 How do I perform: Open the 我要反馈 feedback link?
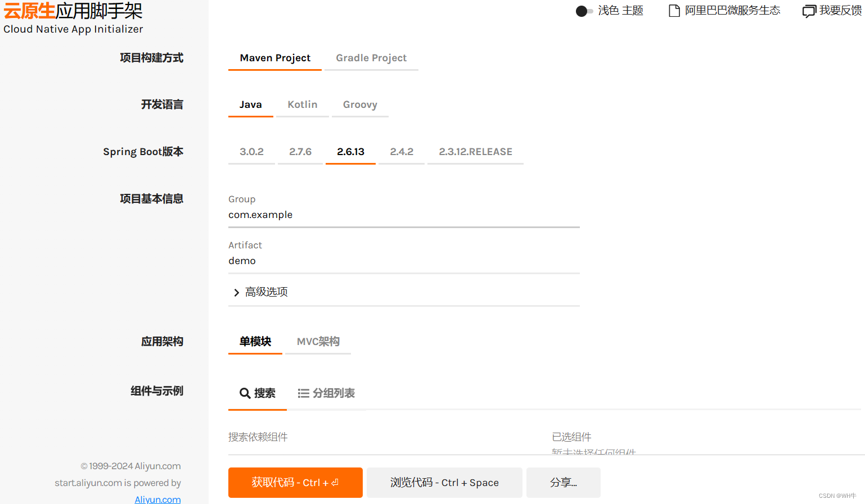(832, 11)
